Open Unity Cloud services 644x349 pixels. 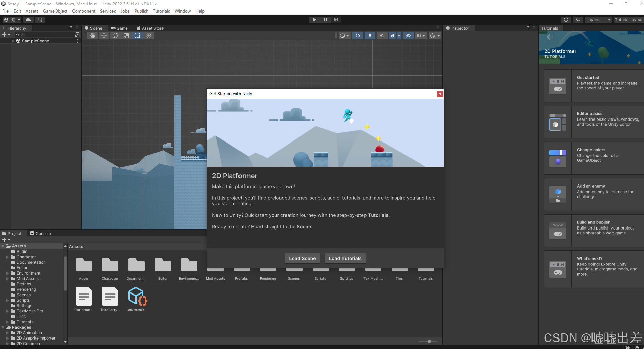(28, 20)
